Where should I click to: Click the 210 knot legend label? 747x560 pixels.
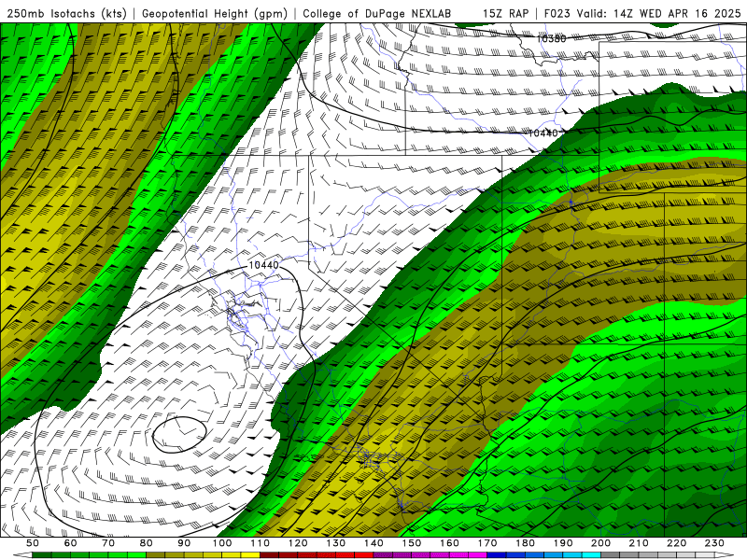[639, 543]
